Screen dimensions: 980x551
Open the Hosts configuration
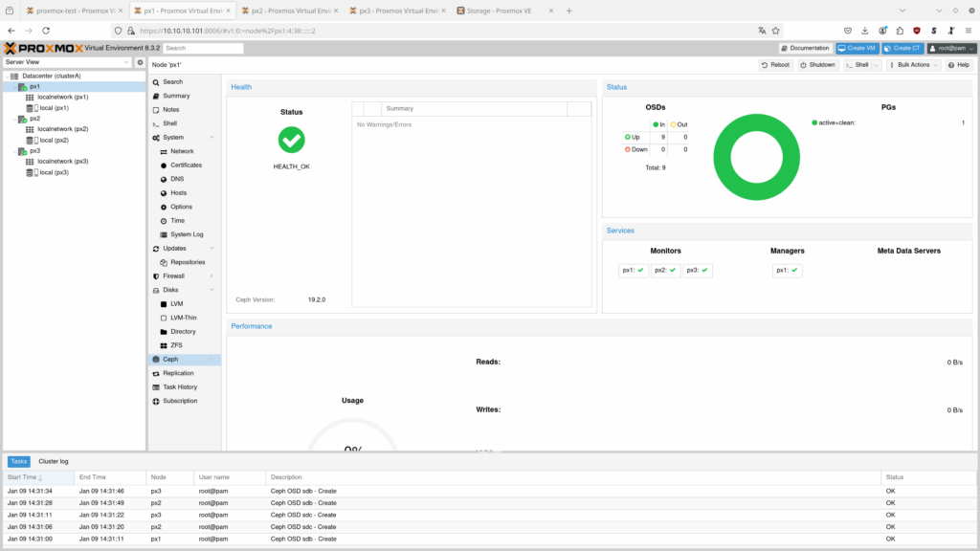coord(178,193)
